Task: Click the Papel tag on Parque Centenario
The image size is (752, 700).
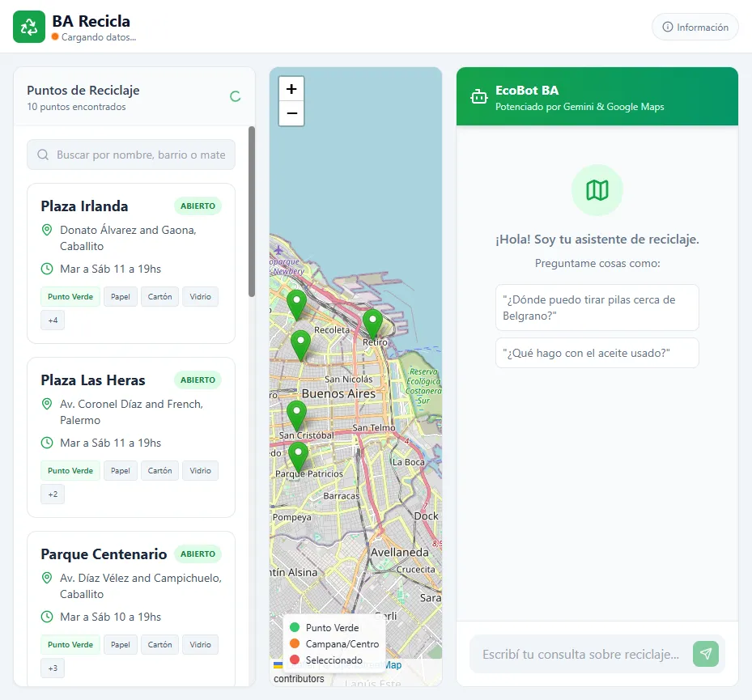Action: [x=121, y=644]
